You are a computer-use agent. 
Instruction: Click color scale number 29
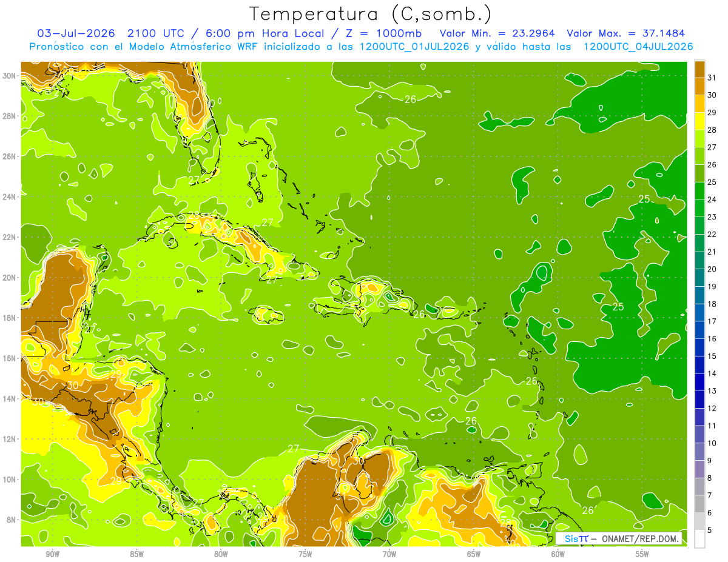[x=712, y=112]
